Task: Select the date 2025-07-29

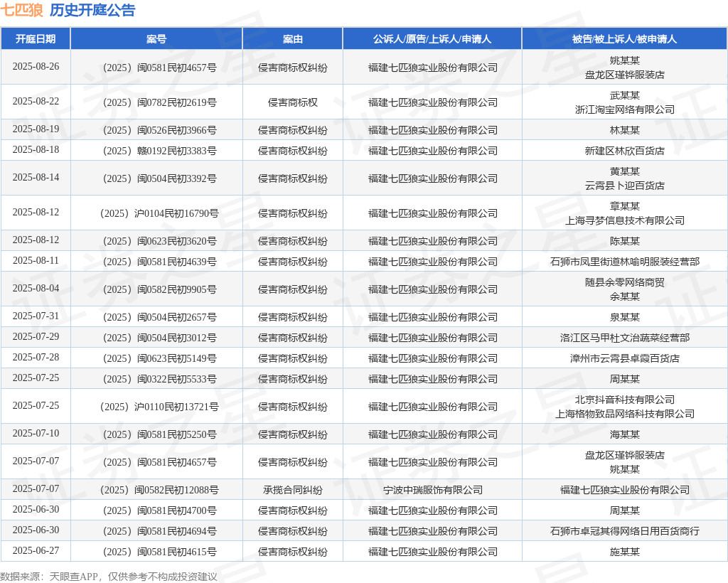Action: click(x=36, y=336)
